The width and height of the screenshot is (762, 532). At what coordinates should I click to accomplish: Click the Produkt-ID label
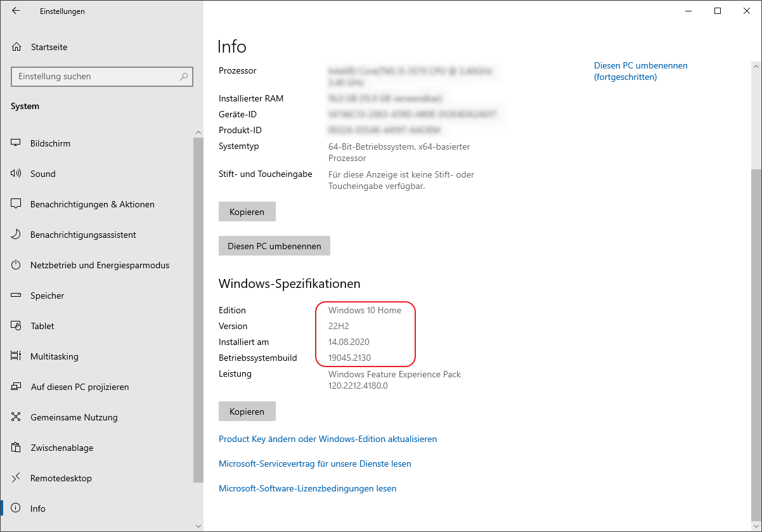tap(240, 130)
